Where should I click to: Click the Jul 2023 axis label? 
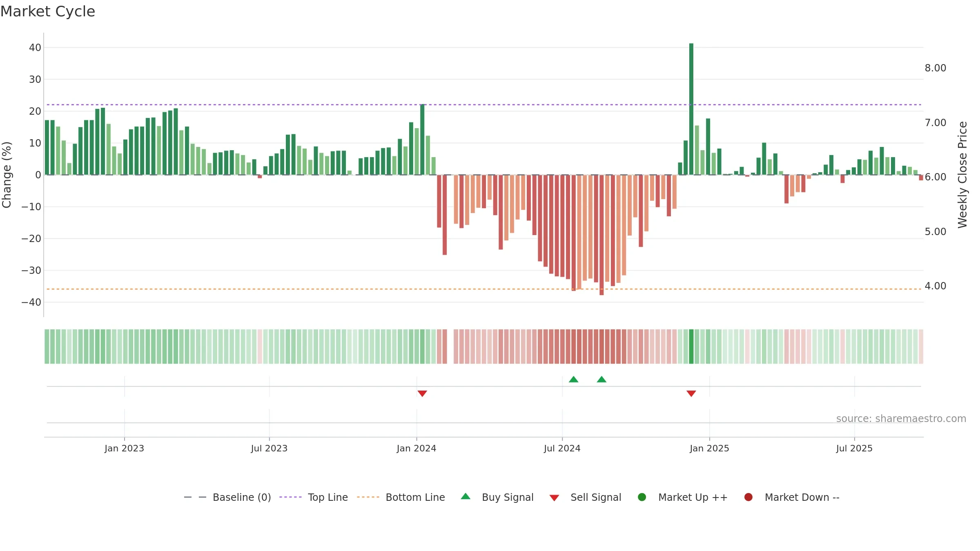click(269, 448)
